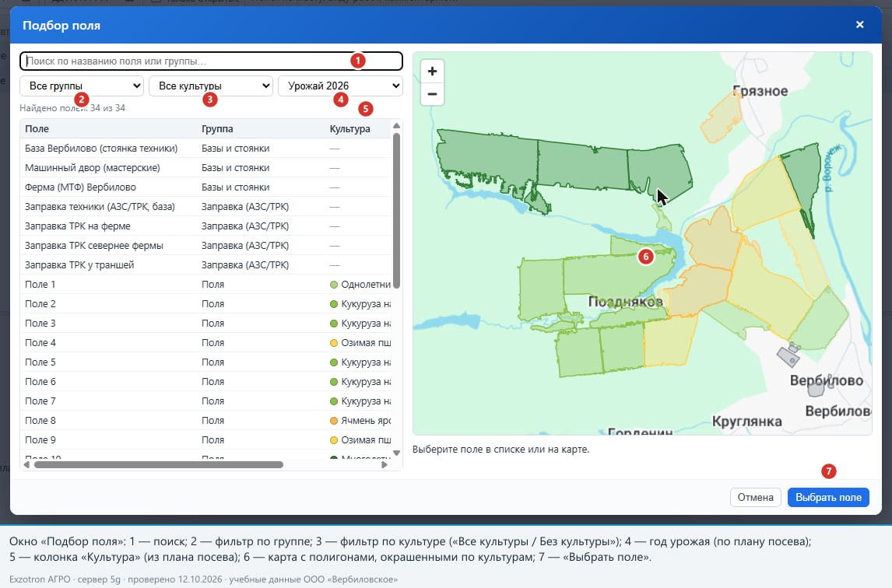Click the orange crop dot in the «Поле 8» row

click(x=334, y=420)
